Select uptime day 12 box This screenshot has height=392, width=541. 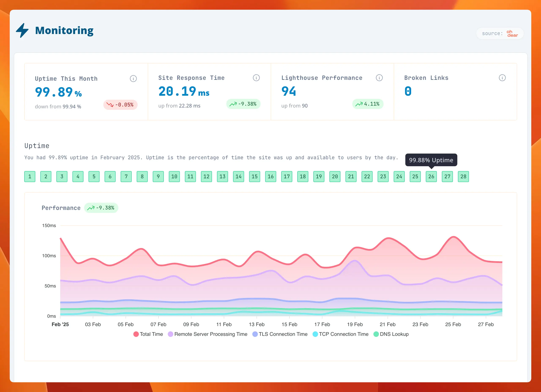[206, 176]
